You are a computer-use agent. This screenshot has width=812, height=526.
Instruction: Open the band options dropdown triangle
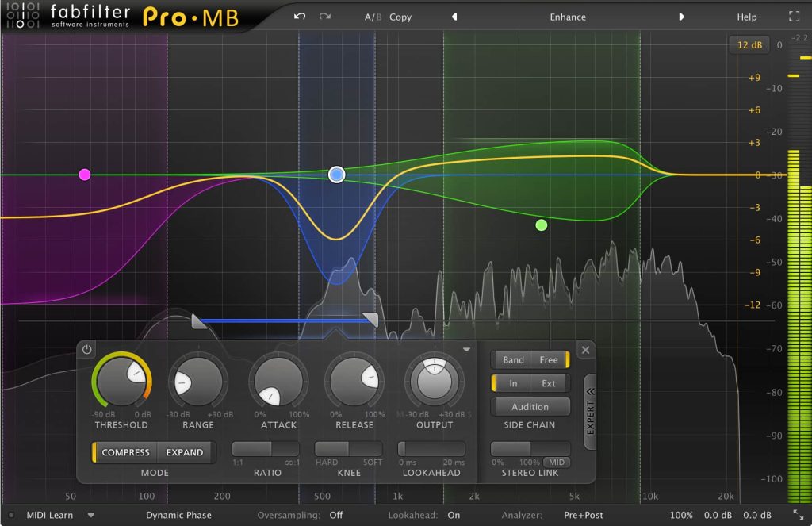[466, 349]
